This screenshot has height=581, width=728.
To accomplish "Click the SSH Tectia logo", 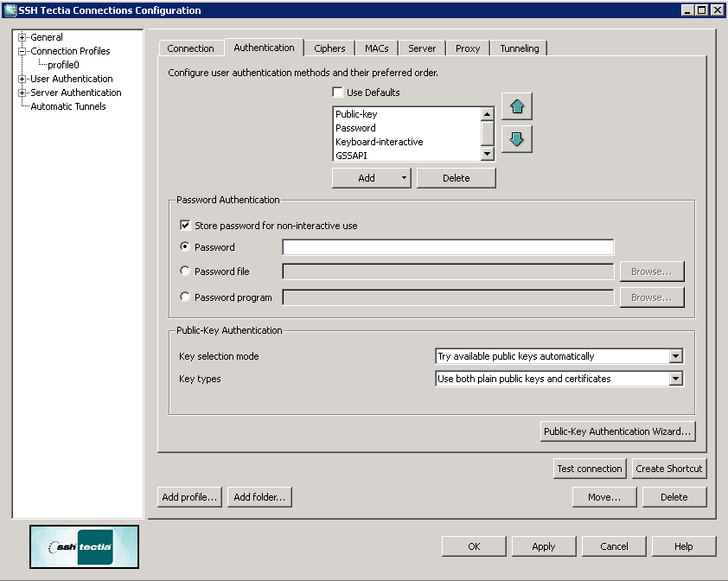I will (83, 546).
